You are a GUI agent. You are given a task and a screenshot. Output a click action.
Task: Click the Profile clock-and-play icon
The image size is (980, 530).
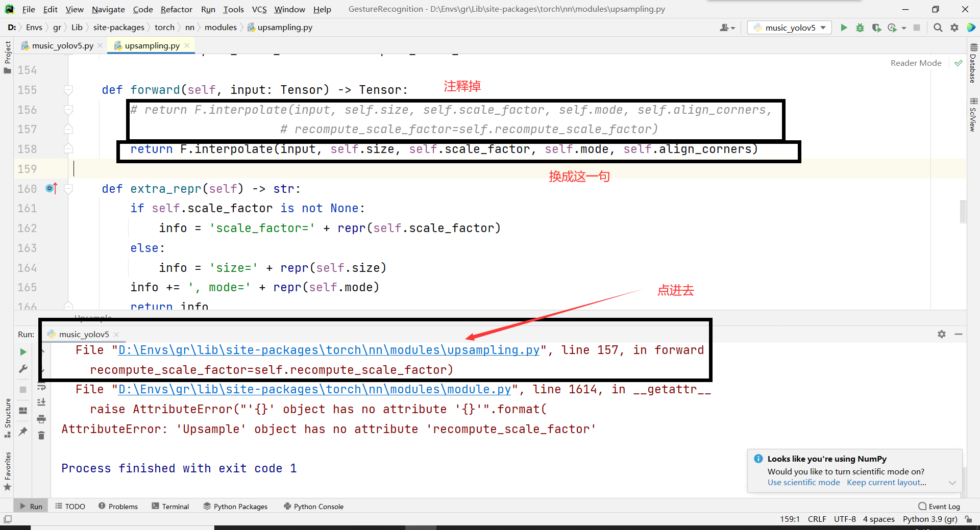[892, 28]
